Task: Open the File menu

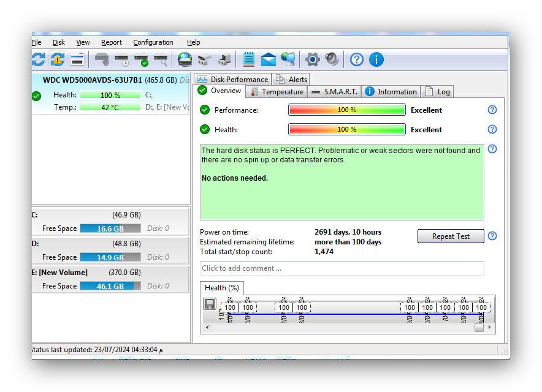Action: coord(36,42)
